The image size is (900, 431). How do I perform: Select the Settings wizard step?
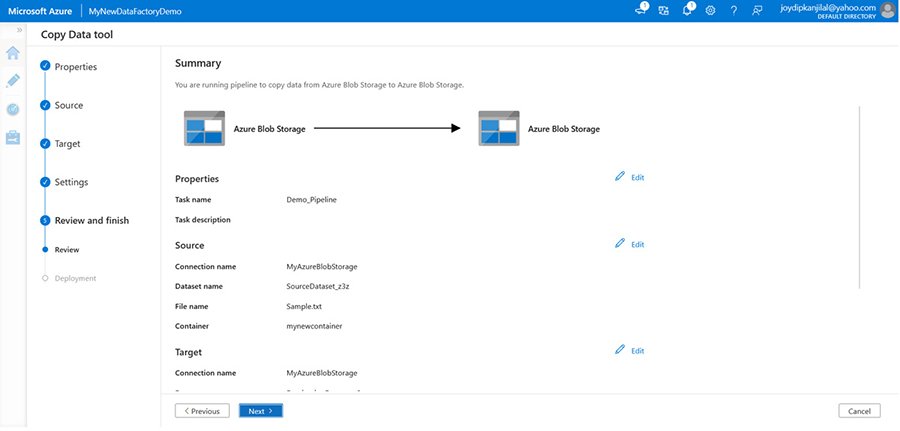(71, 182)
